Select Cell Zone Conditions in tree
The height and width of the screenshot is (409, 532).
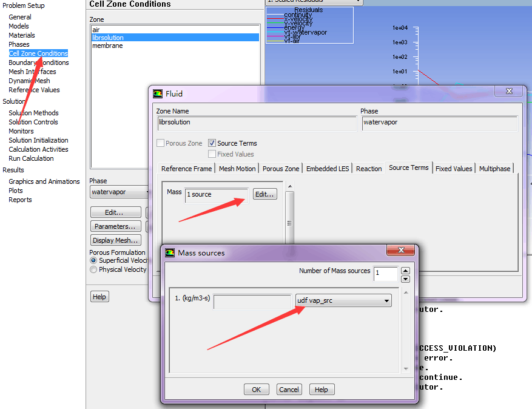(38, 53)
